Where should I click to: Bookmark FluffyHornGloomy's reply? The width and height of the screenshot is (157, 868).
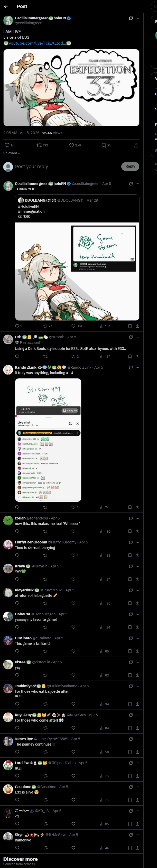pos(130,555)
